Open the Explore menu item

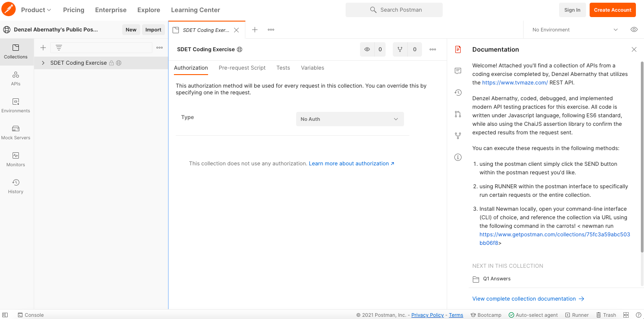pyautogui.click(x=149, y=10)
